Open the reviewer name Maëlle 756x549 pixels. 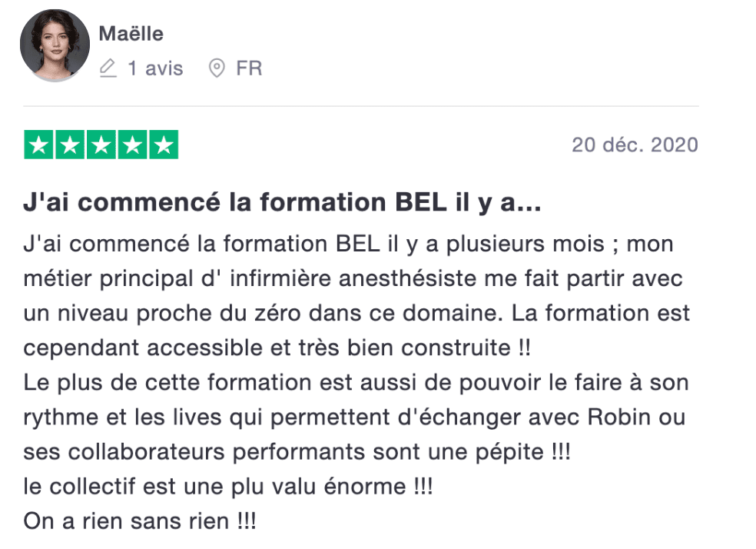pos(131,34)
